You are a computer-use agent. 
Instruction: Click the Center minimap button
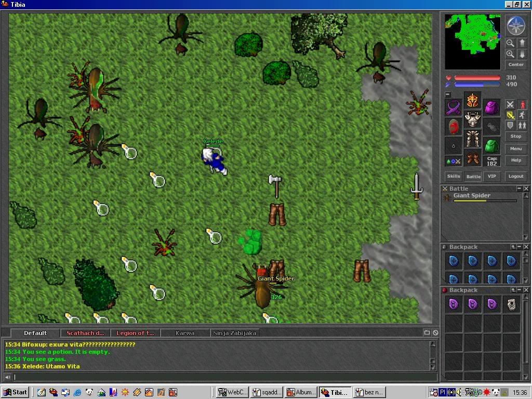[516, 64]
